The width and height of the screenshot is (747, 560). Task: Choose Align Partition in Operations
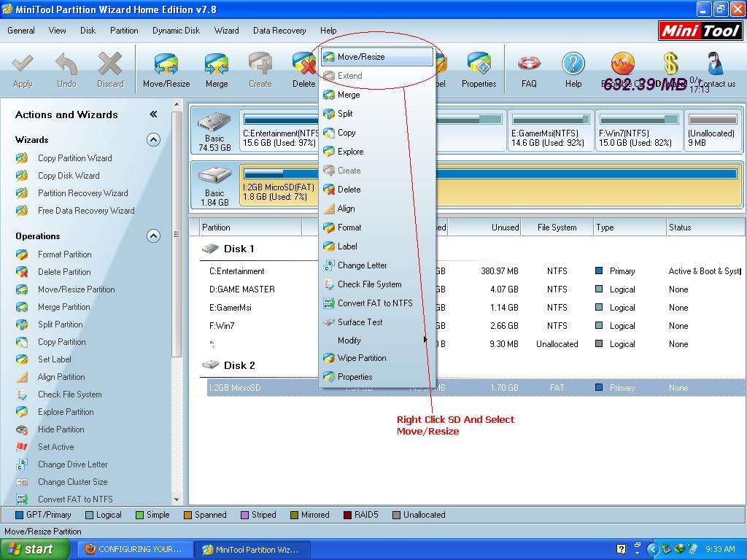point(61,377)
